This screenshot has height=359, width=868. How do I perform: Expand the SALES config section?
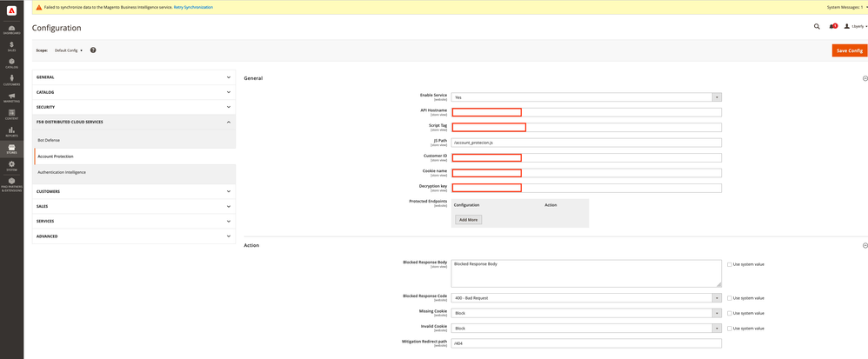(x=134, y=206)
